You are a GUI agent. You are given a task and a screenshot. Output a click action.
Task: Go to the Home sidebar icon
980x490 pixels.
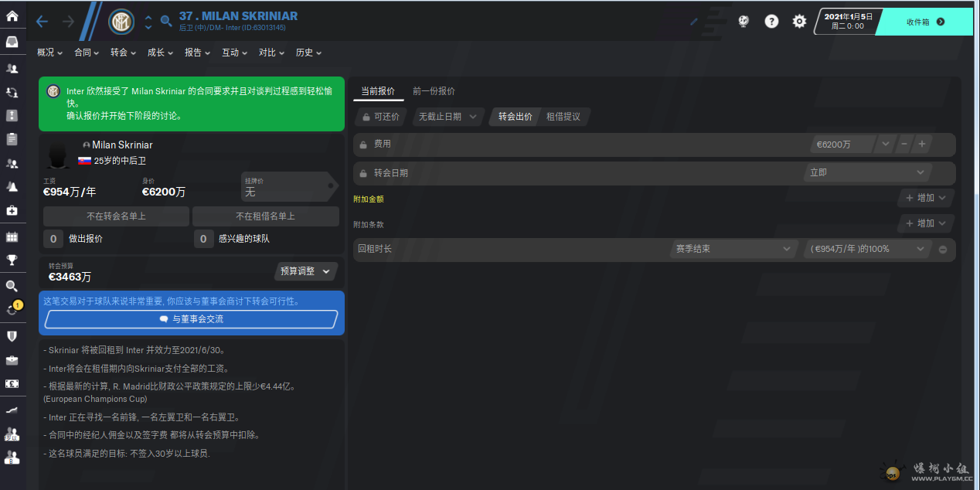pos(12,15)
